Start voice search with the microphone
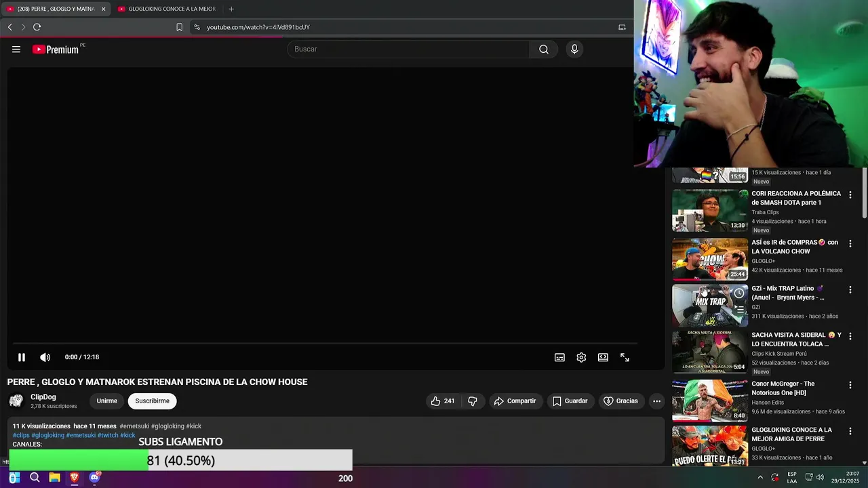 coord(574,49)
